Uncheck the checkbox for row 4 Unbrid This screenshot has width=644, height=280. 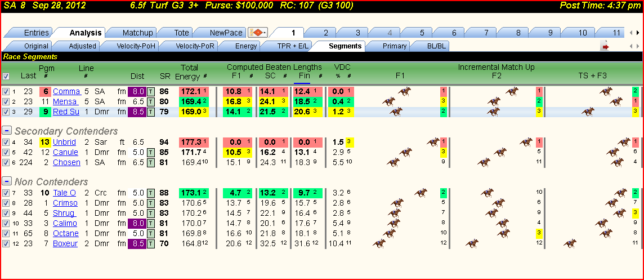tap(6, 143)
